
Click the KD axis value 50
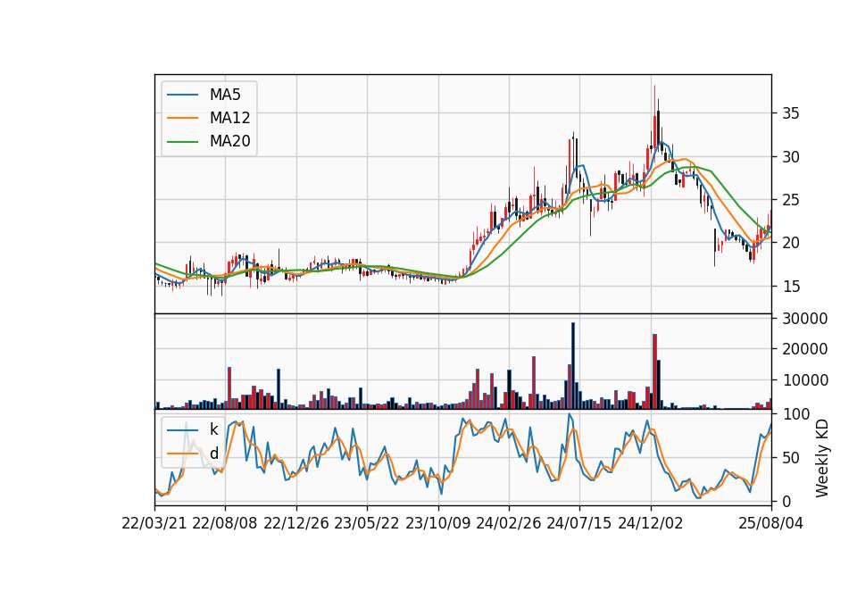pos(791,458)
